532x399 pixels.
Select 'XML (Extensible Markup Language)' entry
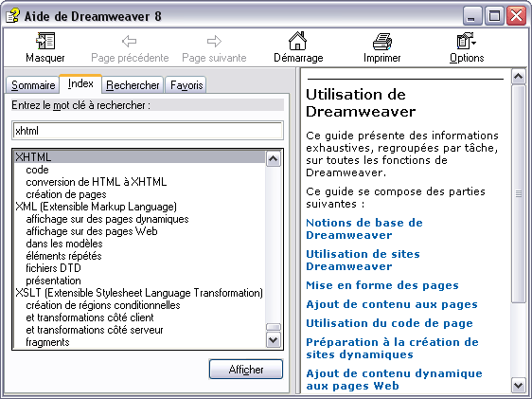tap(96, 207)
